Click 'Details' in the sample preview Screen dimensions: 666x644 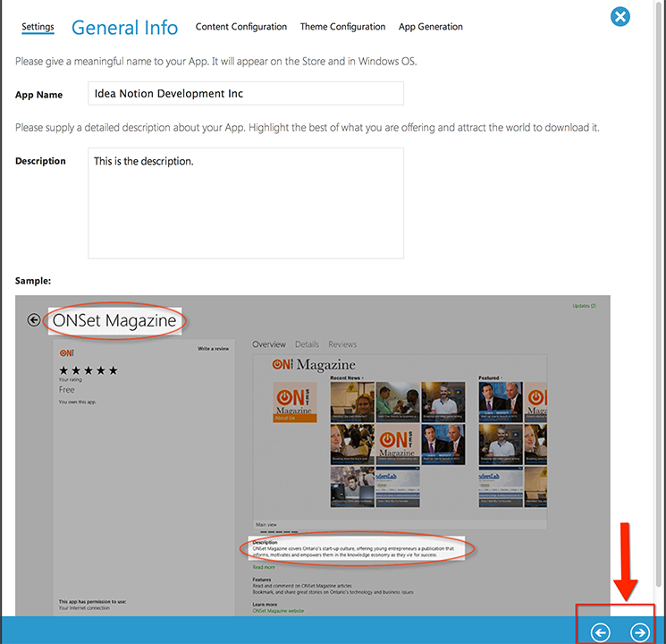[307, 344]
